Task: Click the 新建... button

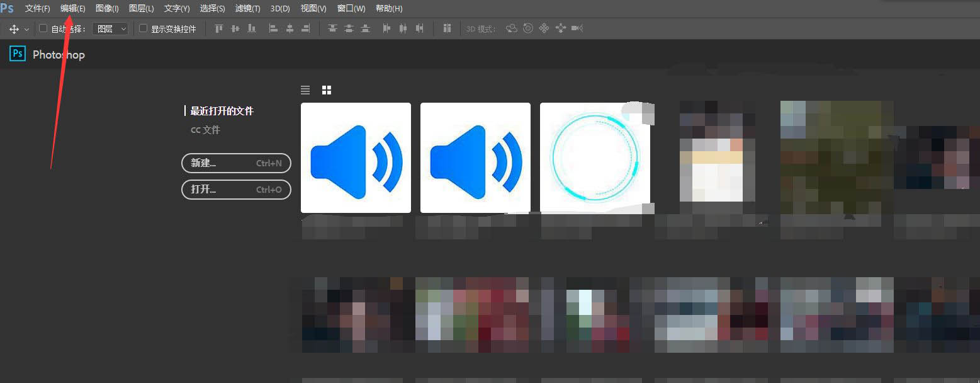Action: coord(236,163)
